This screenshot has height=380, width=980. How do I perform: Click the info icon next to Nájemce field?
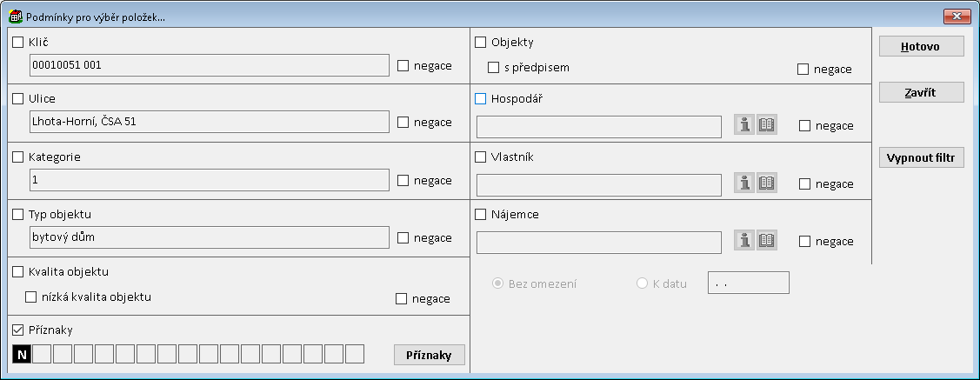click(744, 241)
